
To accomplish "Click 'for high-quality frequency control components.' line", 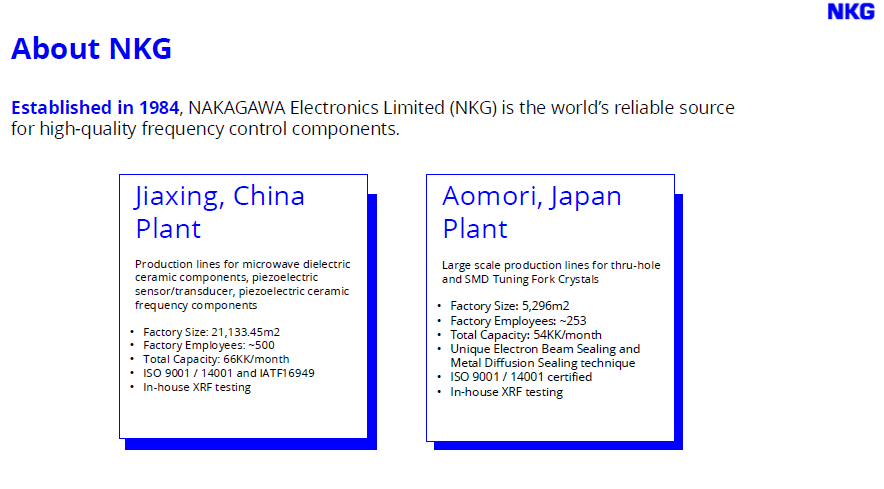I will (x=205, y=129).
